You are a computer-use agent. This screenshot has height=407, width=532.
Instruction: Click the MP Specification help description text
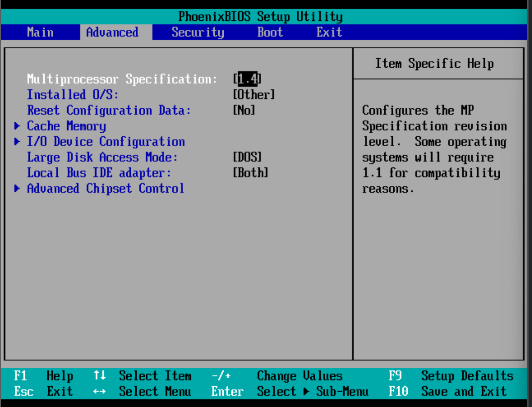click(x=435, y=150)
